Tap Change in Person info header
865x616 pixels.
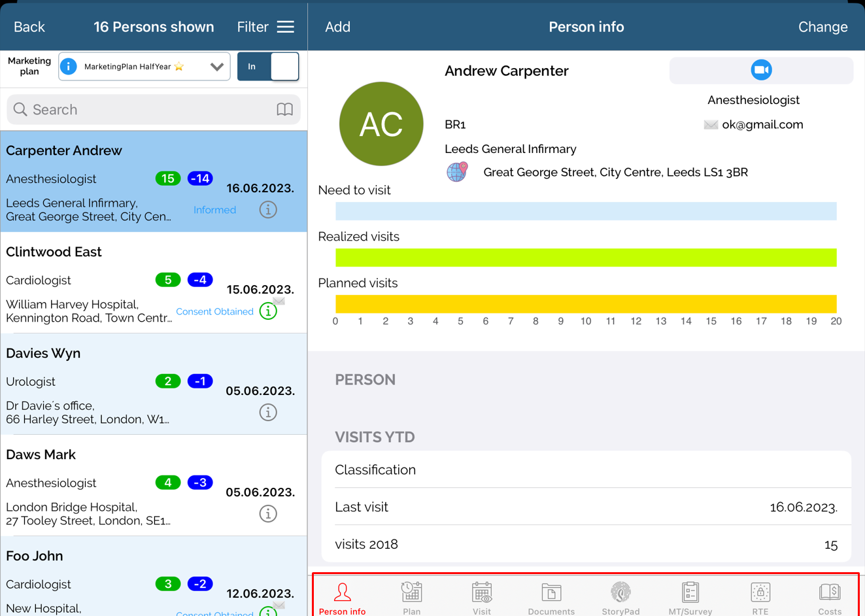823,27
